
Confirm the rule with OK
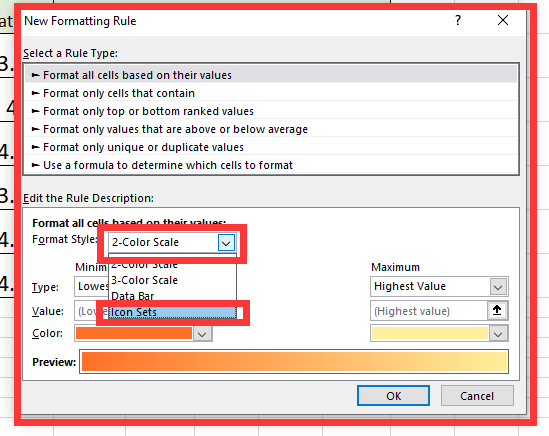click(x=394, y=396)
